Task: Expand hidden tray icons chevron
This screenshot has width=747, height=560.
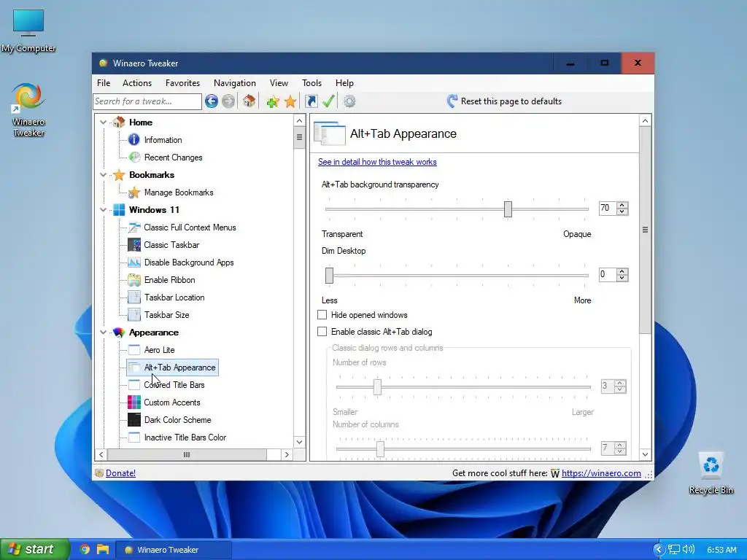Action: (659, 549)
